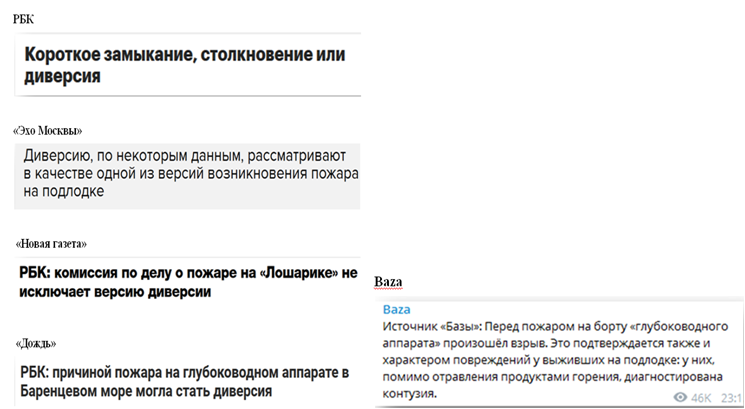Click the eye views icon in Baza post
The image size is (745, 409).
point(680,397)
